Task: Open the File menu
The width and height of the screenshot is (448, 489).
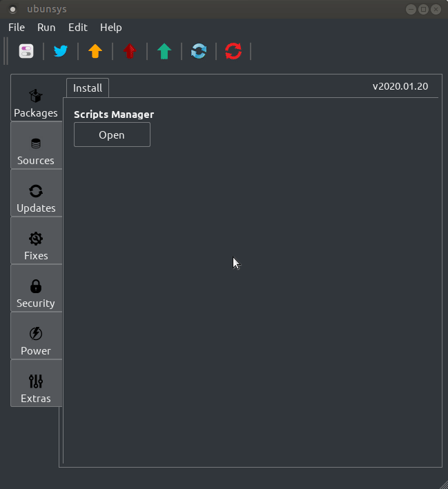Action: point(17,28)
